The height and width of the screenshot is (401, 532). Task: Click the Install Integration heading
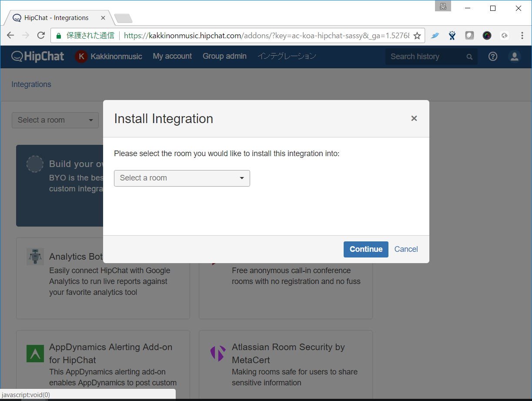(x=164, y=119)
